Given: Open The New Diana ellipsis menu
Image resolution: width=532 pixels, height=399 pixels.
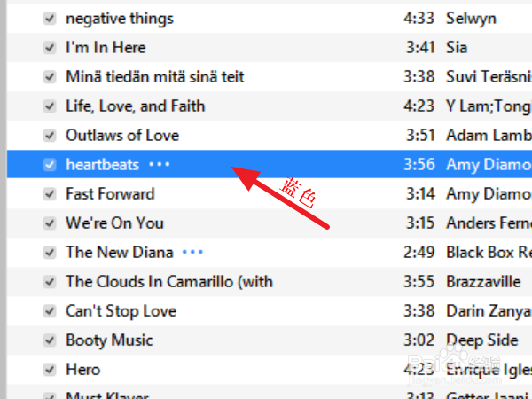Looking at the screenshot, I should click(x=192, y=252).
